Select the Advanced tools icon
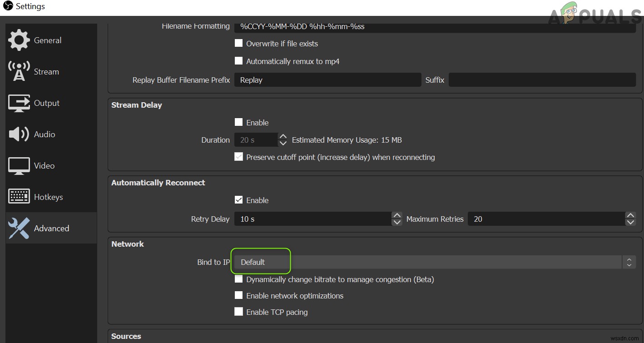The height and width of the screenshot is (343, 644). tap(19, 229)
